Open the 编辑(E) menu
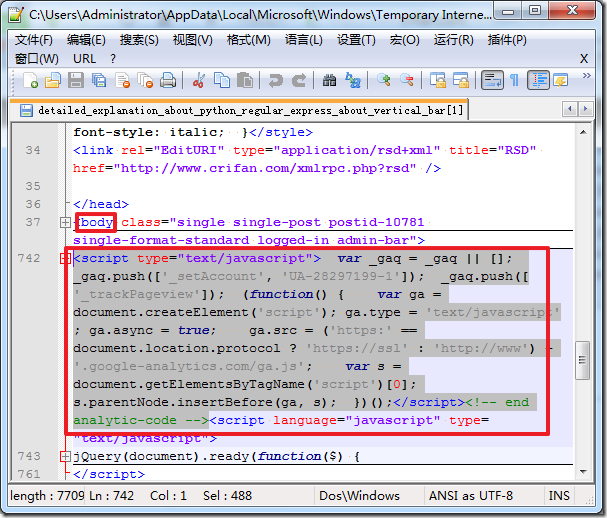The width and height of the screenshot is (607, 518). click(86, 40)
